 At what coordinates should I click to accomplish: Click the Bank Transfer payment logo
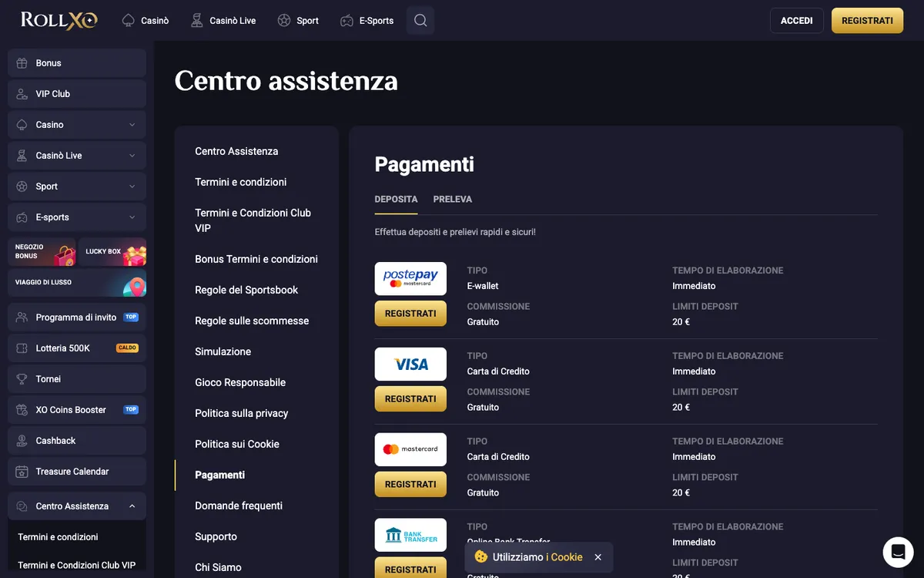[x=410, y=535]
